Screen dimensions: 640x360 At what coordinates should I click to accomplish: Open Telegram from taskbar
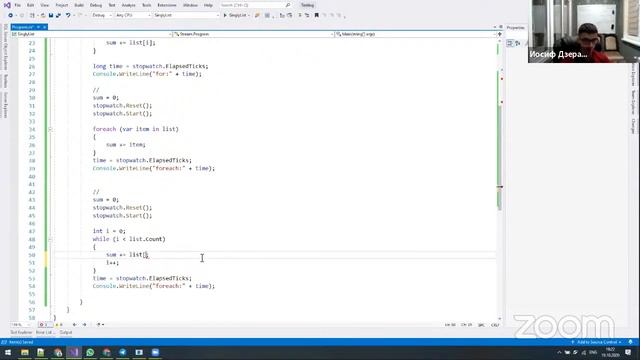pyautogui.click(x=123, y=352)
